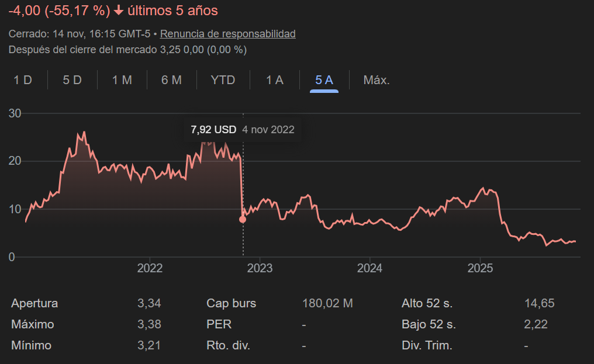Display the Máx. full history range
The height and width of the screenshot is (364, 594).
377,80
